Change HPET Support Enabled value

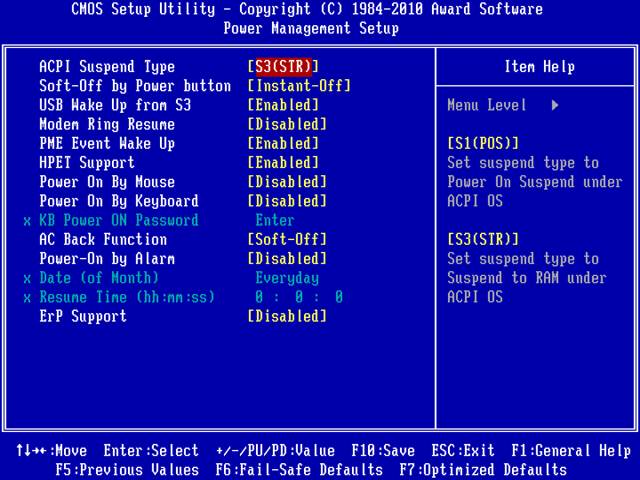coord(283,163)
